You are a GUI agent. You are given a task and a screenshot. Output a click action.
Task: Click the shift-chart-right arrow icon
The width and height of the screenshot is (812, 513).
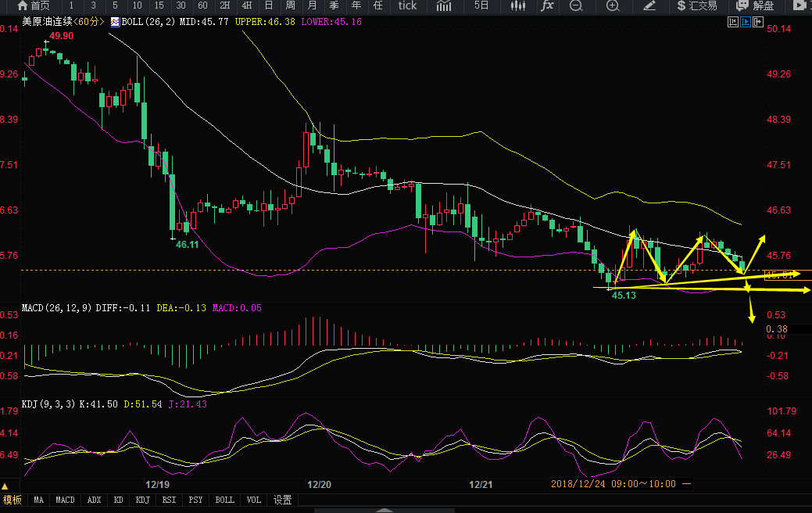point(757,22)
